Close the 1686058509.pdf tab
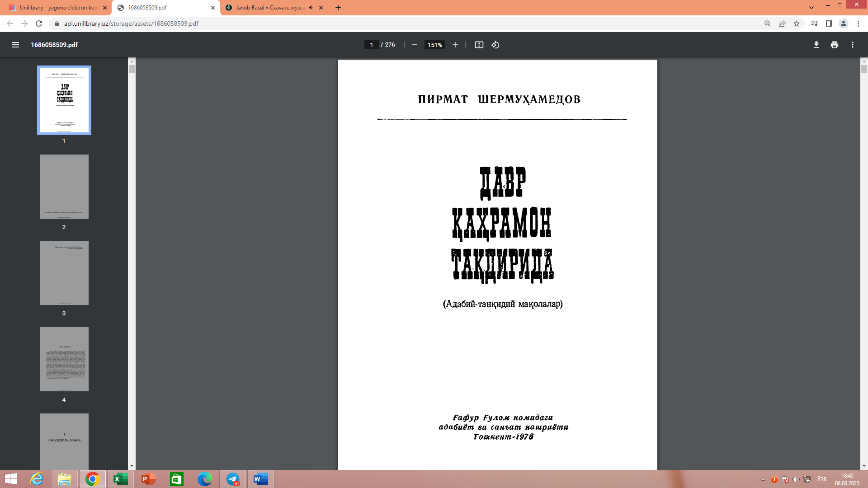The height and width of the screenshot is (488, 868). point(213,8)
